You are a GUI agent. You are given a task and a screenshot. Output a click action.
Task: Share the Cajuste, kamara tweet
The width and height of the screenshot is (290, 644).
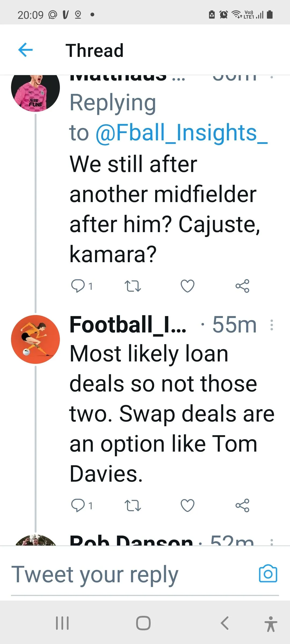[x=242, y=286]
